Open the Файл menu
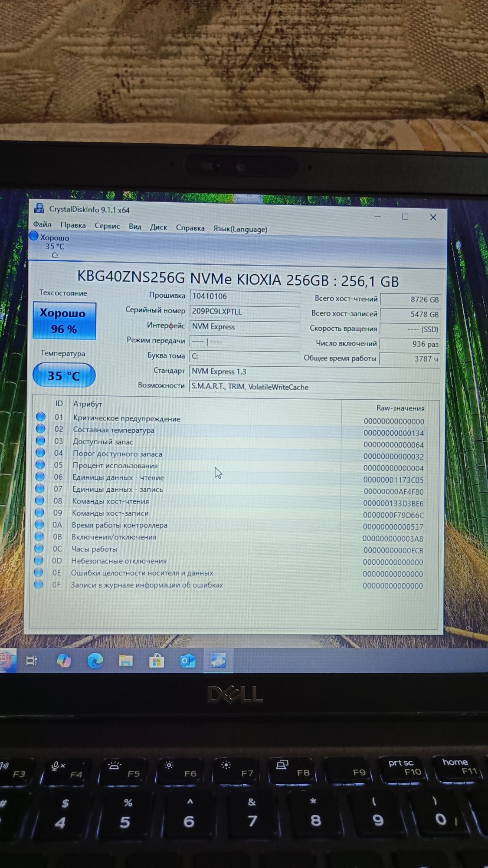488x868 pixels. 43,225
